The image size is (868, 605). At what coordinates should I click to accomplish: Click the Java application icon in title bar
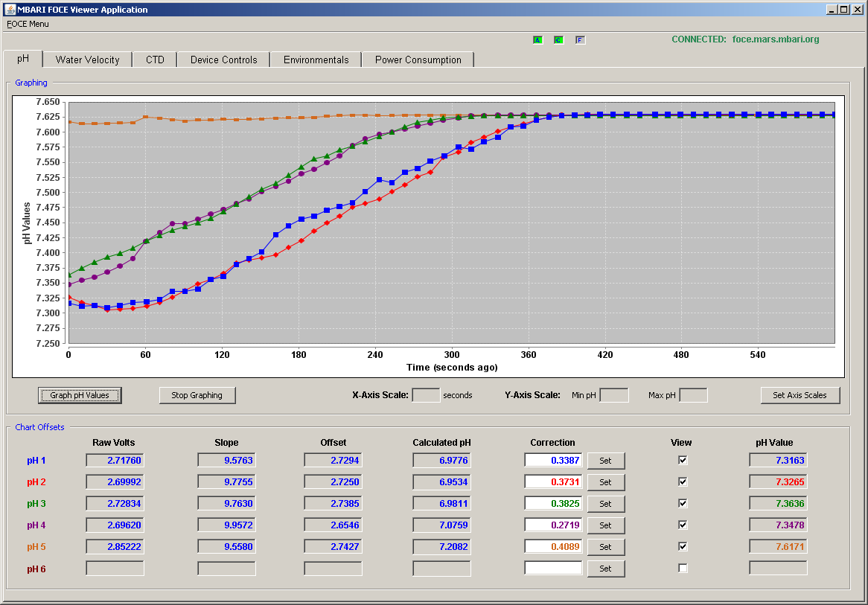point(10,10)
